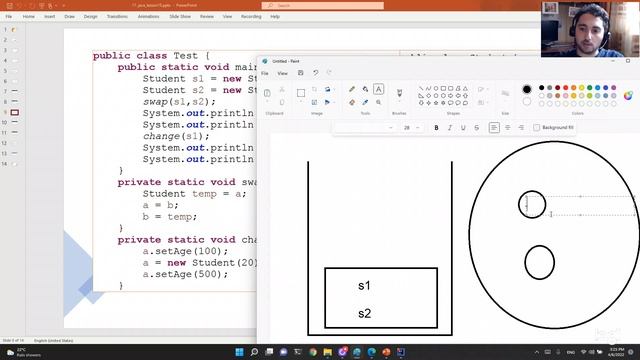640x360 pixels.
Task: Set text alignment to right in Paint
Action: pyautogui.click(x=521, y=128)
